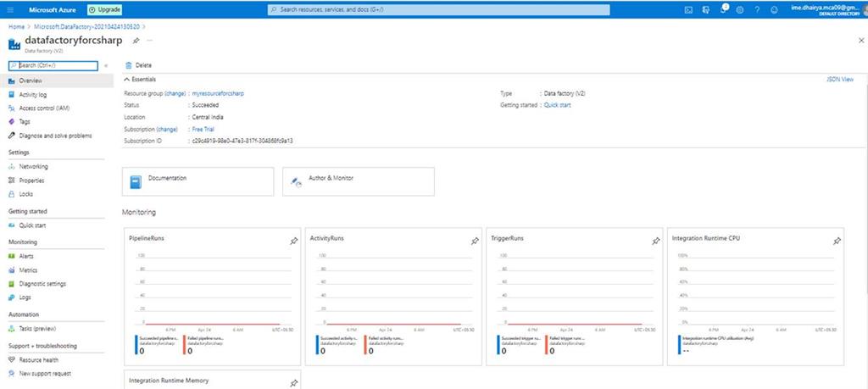Focus the top resources search bar

[x=438, y=10]
